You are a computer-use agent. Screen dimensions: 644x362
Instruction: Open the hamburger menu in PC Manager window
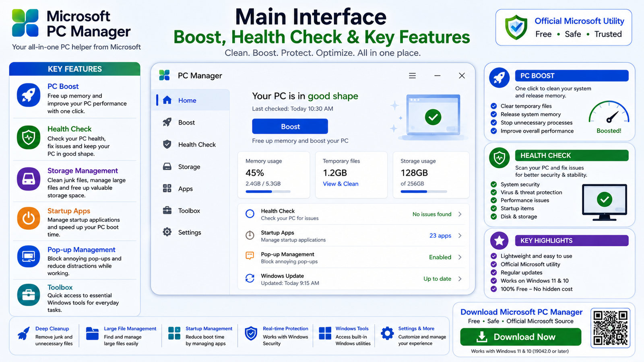(412, 76)
